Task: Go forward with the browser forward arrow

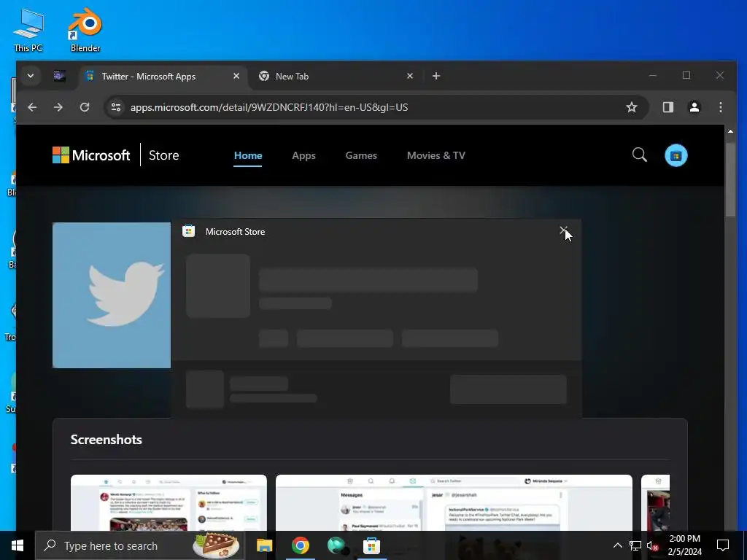Action: click(58, 107)
